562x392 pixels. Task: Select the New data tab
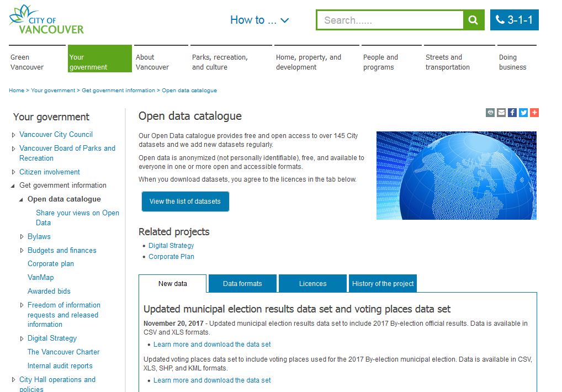[x=173, y=283]
